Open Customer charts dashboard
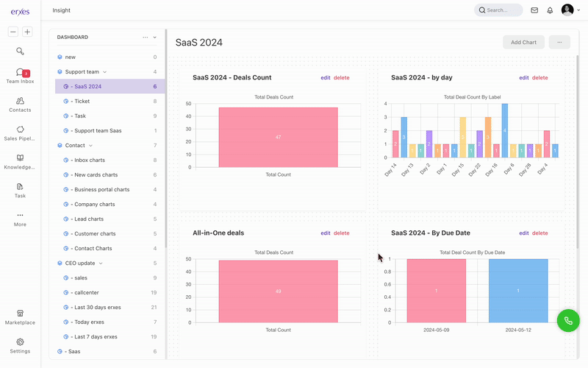 [x=110, y=233]
